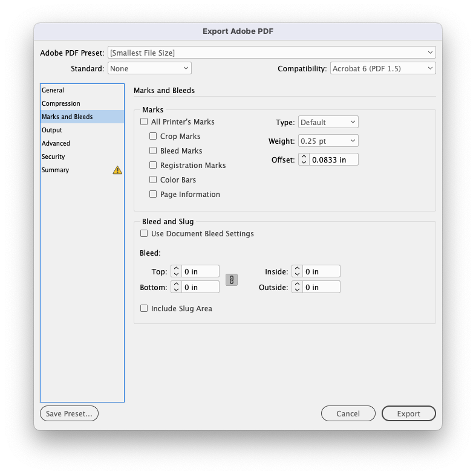Click the warning icon next to Summary
Viewport: 476px width, 475px height.
pos(117,170)
